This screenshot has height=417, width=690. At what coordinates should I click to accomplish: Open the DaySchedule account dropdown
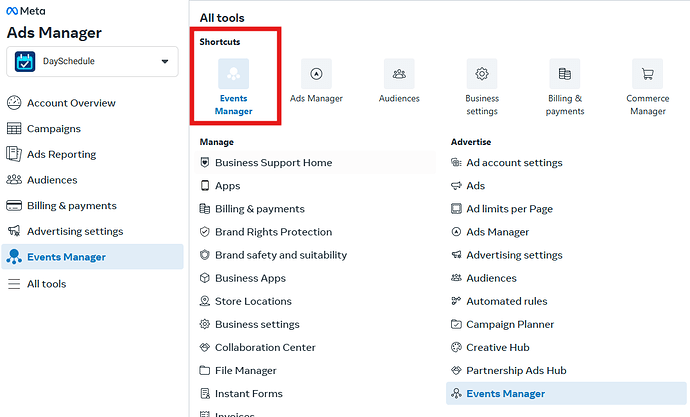92,61
